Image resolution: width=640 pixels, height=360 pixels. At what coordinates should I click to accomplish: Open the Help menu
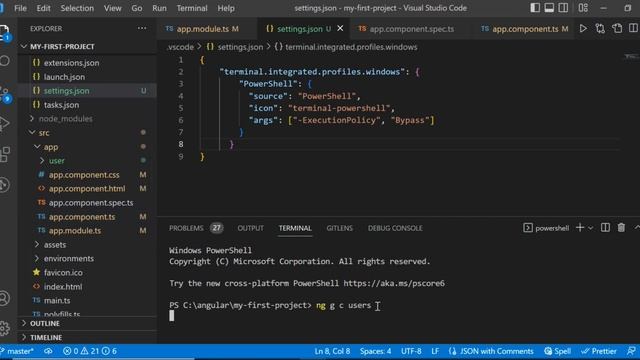pos(226,8)
